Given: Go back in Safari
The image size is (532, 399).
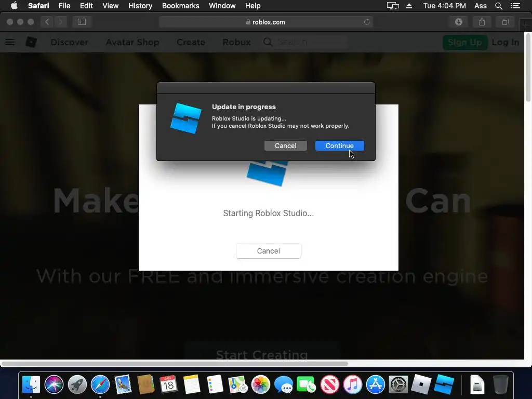Looking at the screenshot, I should click(47, 22).
